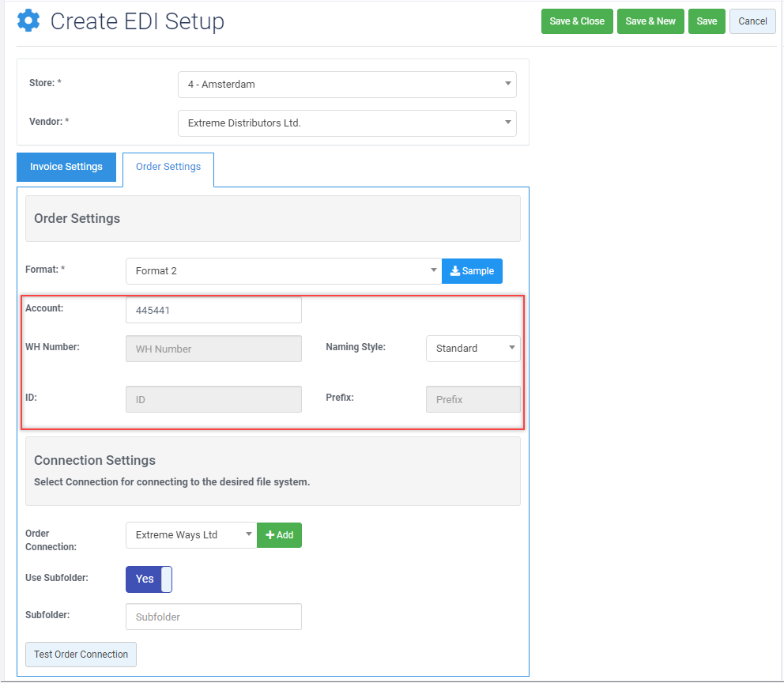Open the Format dropdown list
Screen dimensions: 784x683
[283, 271]
